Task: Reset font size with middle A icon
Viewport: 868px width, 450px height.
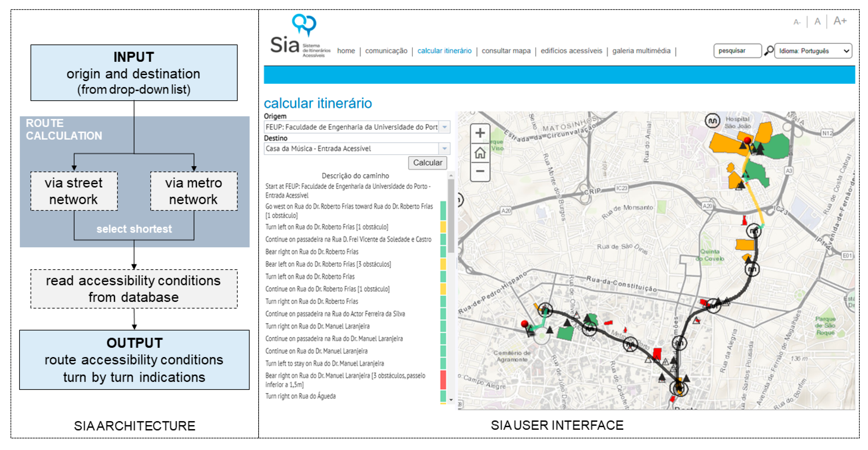Action: pyautogui.click(x=817, y=22)
